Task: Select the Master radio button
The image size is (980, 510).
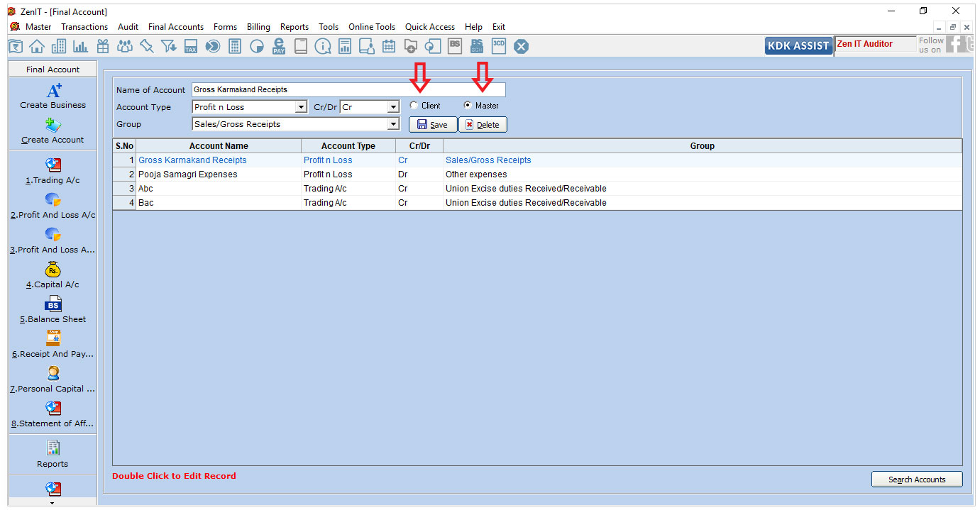Action: point(468,106)
